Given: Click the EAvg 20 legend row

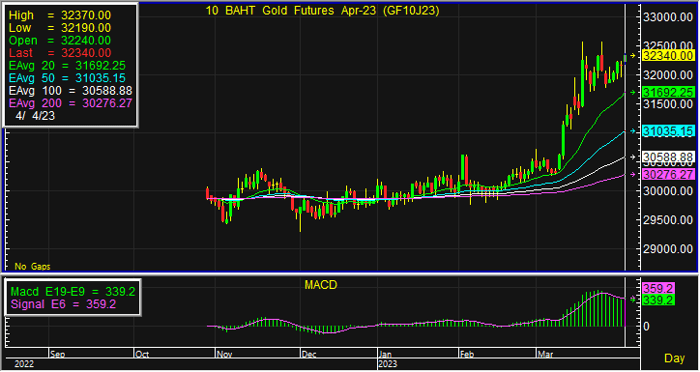Looking at the screenshot, I should click(x=67, y=66).
